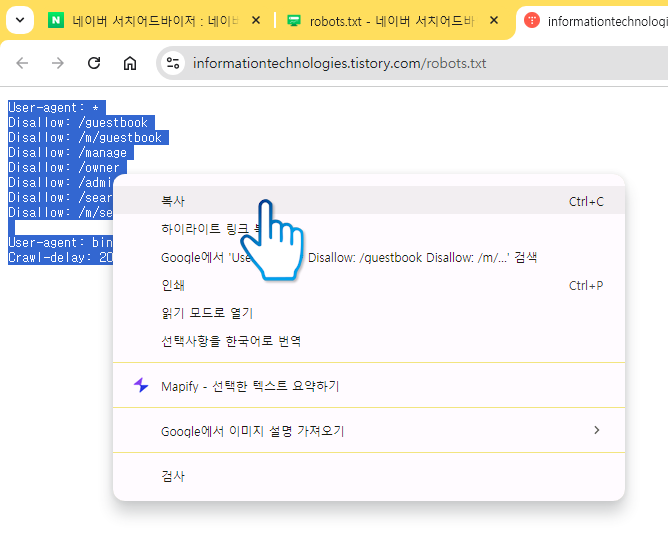Click the address bar URL field
668x547 pixels.
[413, 63]
